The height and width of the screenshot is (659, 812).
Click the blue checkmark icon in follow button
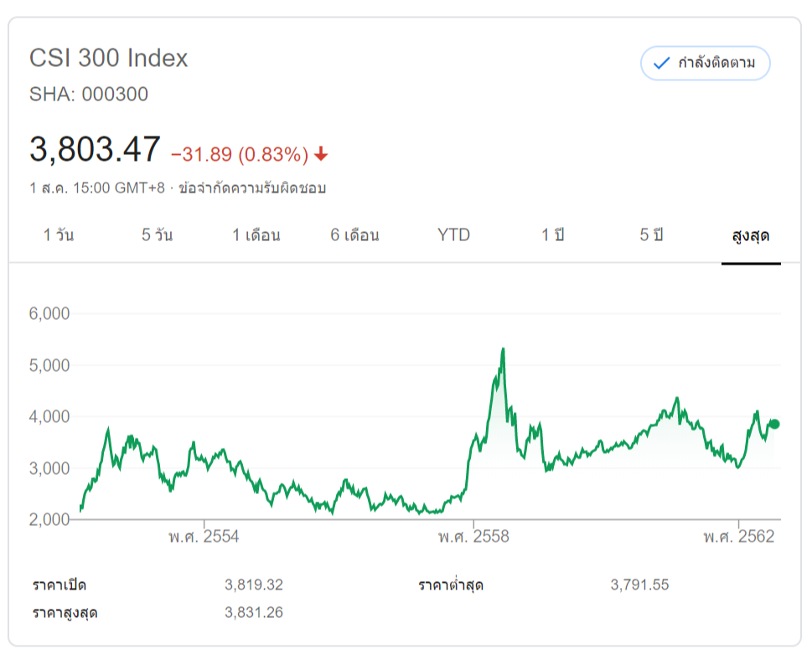click(x=661, y=63)
